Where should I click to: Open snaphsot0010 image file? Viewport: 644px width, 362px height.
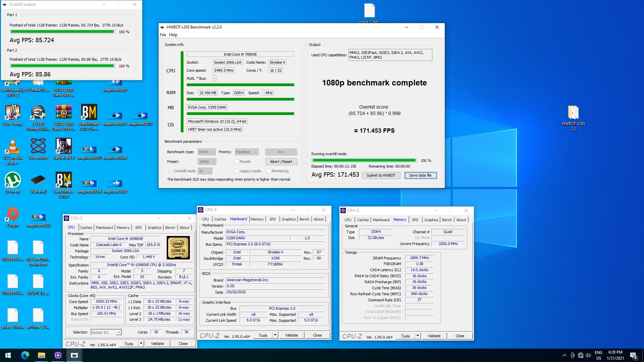click(x=140, y=118)
